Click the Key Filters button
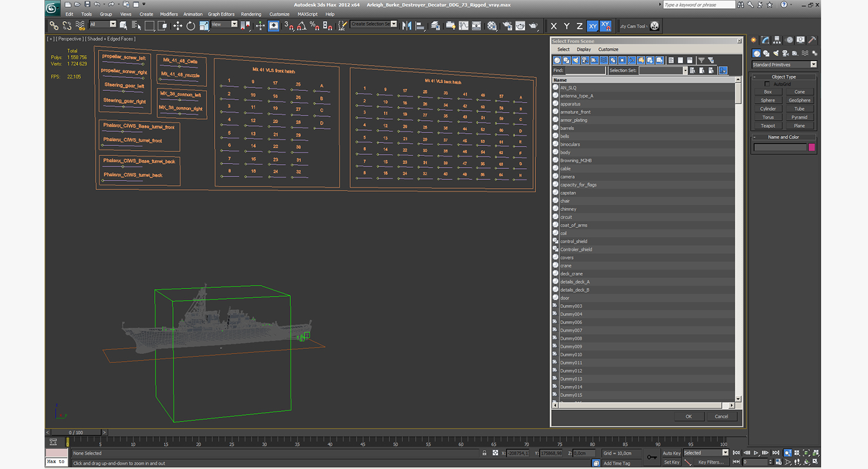The width and height of the screenshot is (868, 469). tap(710, 462)
